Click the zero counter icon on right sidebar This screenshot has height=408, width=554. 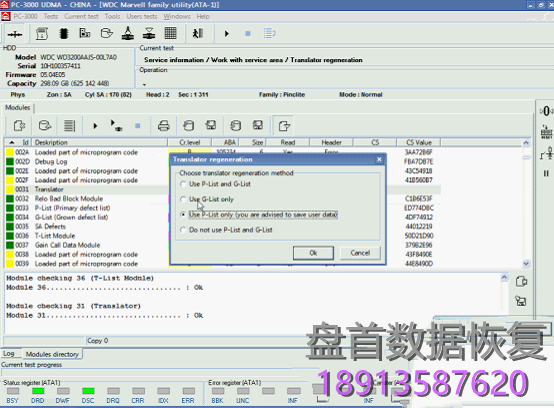click(x=546, y=111)
